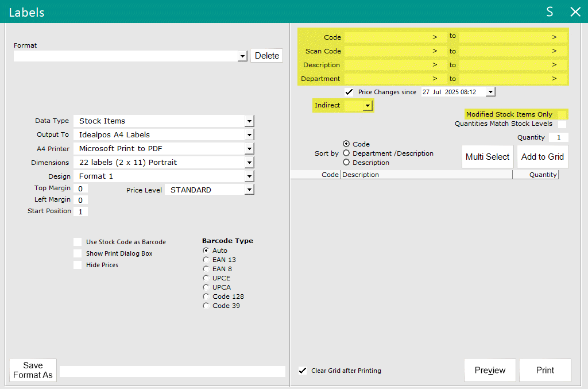The height and width of the screenshot is (389, 588).
Task: Click the Code column header in the grid
Action: [x=315, y=175]
